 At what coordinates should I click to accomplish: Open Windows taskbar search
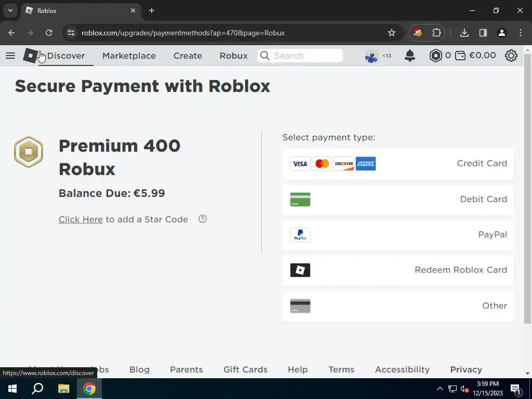(37, 389)
